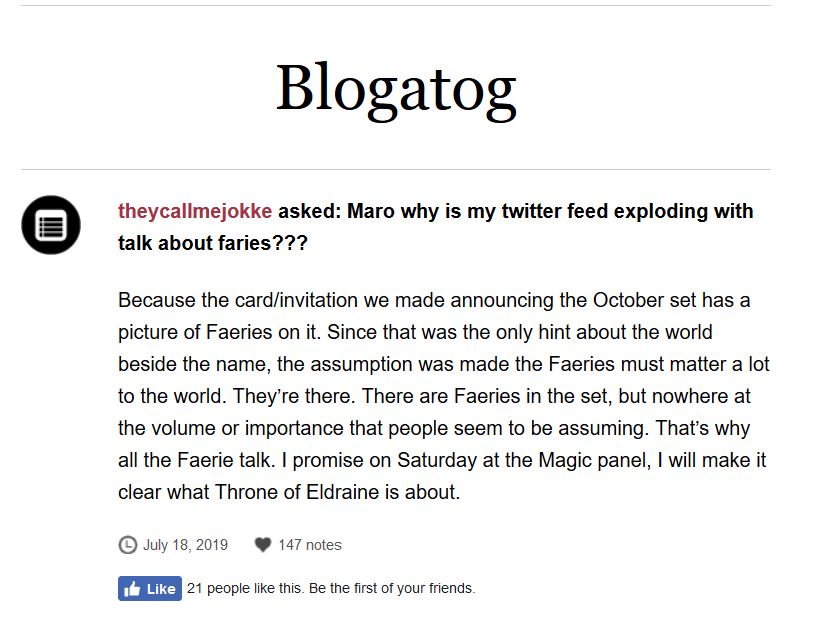The width and height of the screenshot is (821, 622).
Task: Click the '21 people like this' text
Action: point(246,588)
